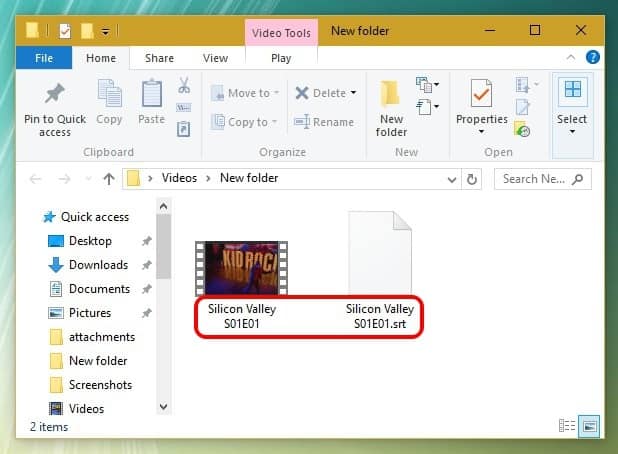Viewport: 618px width, 454px height.
Task: Click the Select grid icon
Action: 573,89
